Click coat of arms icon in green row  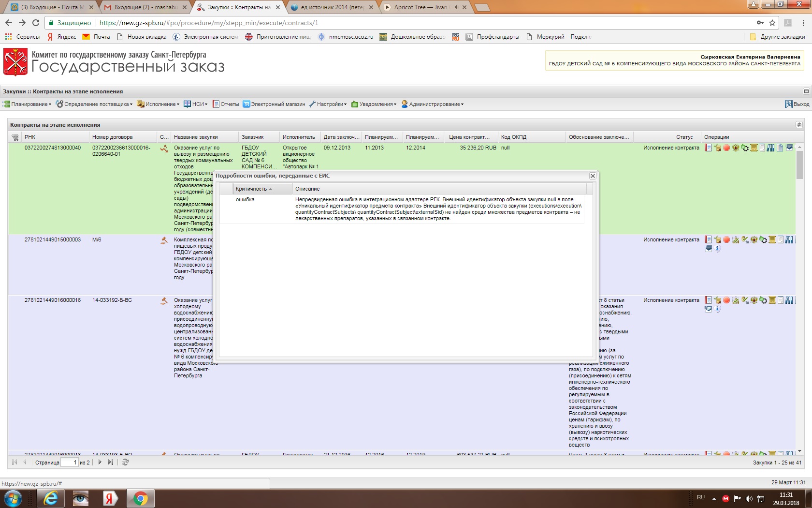pyautogui.click(x=736, y=148)
